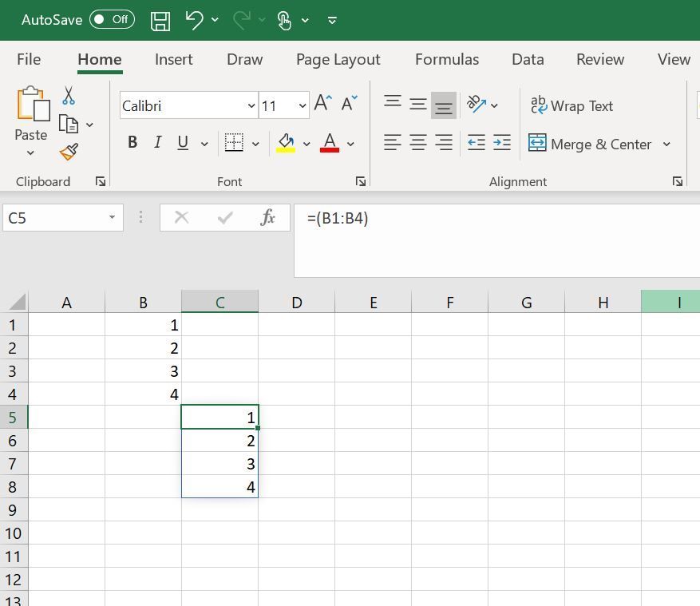Switch to the Draw tab
The image size is (700, 606).
point(245,59)
